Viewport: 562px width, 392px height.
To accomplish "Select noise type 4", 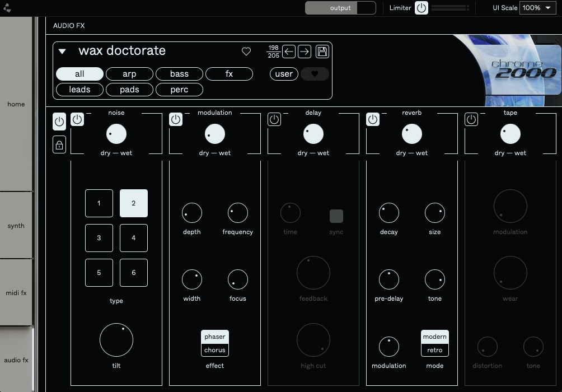I will 134,238.
